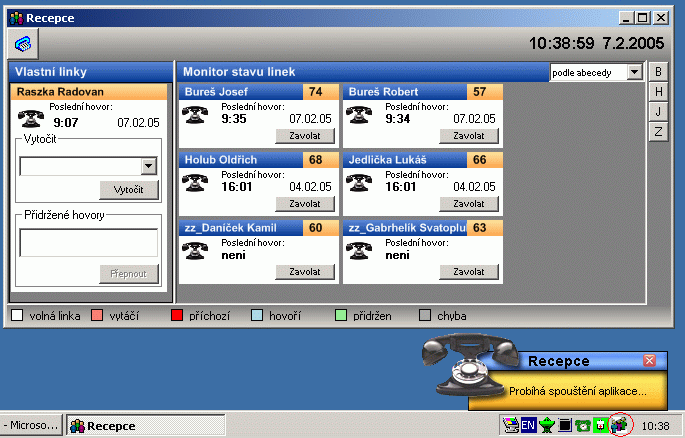Click the white 'volná linka' legend swatch
The height and width of the screenshot is (438, 685).
coord(17,315)
